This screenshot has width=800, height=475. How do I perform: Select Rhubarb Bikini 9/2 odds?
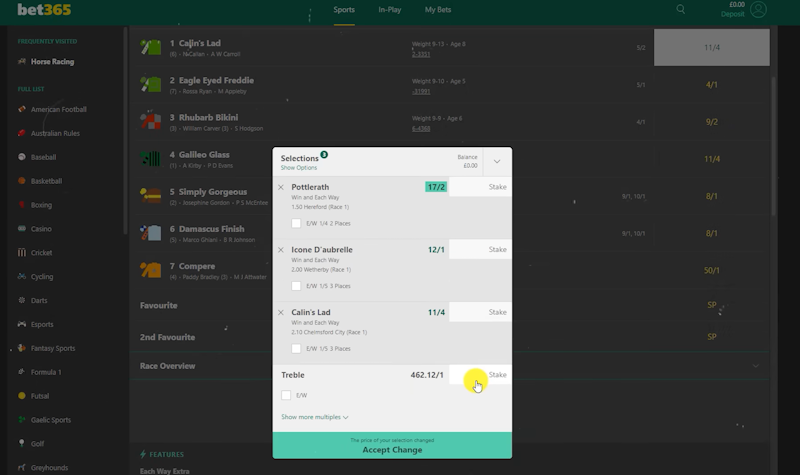coord(712,122)
